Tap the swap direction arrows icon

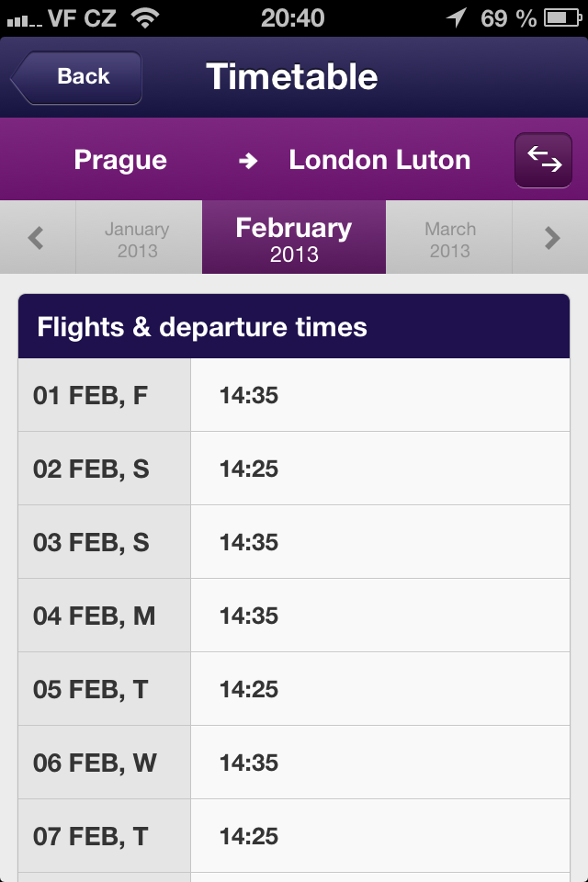pos(543,158)
